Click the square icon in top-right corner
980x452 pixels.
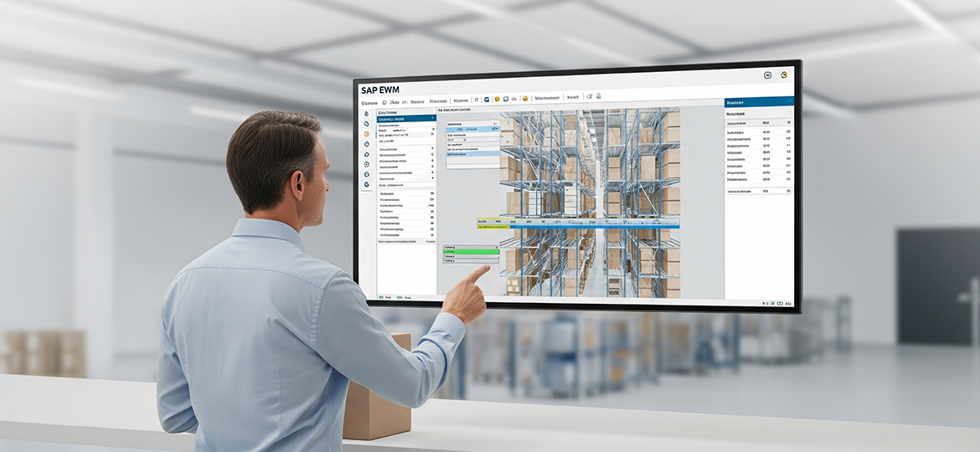pyautogui.click(x=767, y=75)
